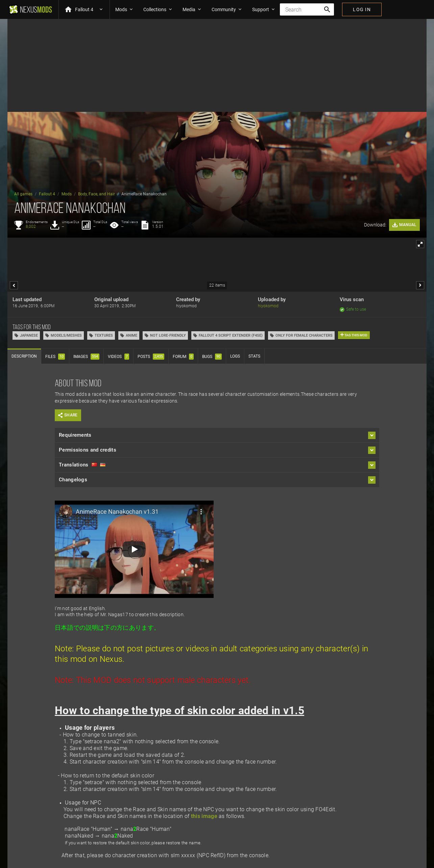Open the 'this image' link
The image size is (434, 868).
tap(204, 816)
